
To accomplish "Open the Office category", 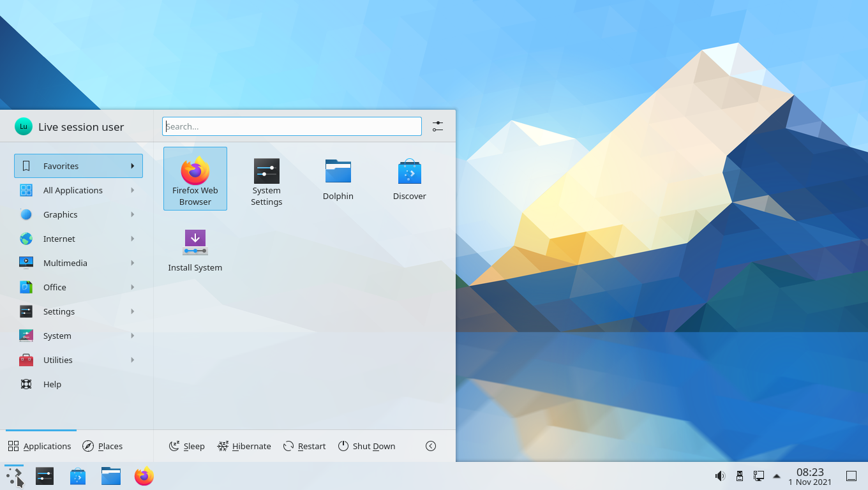I will [x=79, y=287].
